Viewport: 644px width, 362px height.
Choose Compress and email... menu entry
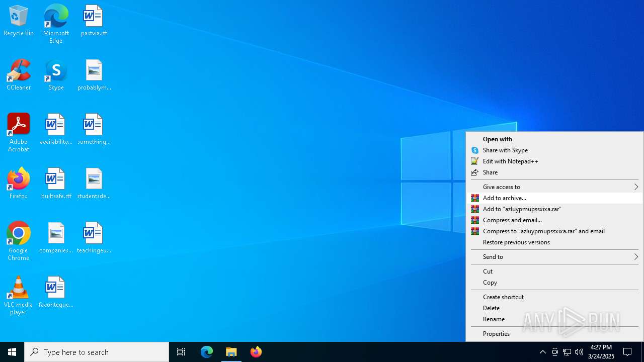pos(554,220)
